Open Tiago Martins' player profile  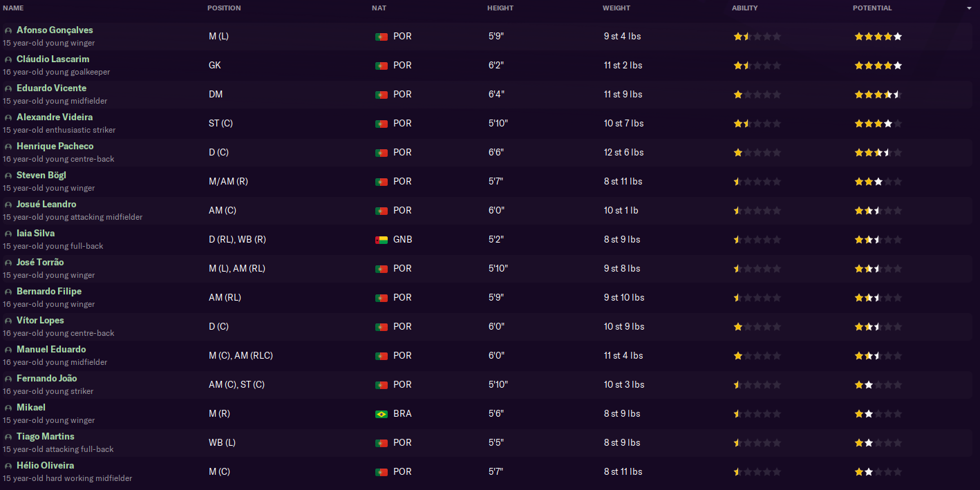click(x=46, y=437)
